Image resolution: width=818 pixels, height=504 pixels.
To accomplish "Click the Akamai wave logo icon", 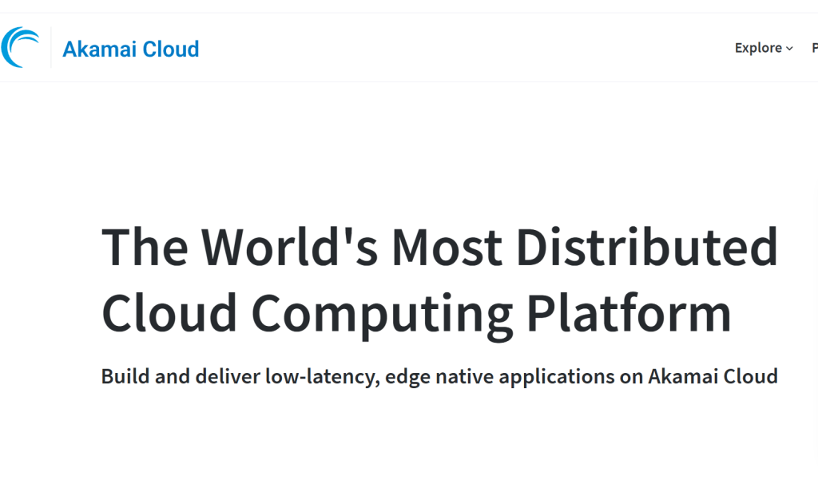I will click(x=20, y=47).
